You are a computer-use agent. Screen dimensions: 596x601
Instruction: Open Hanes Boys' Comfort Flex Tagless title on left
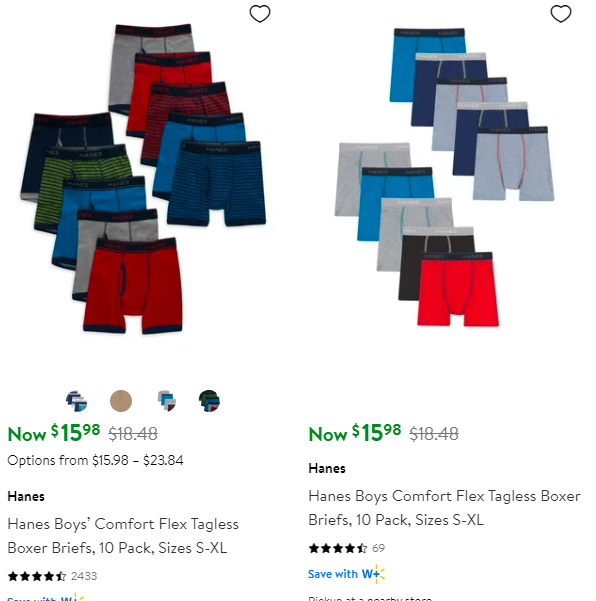[123, 536]
